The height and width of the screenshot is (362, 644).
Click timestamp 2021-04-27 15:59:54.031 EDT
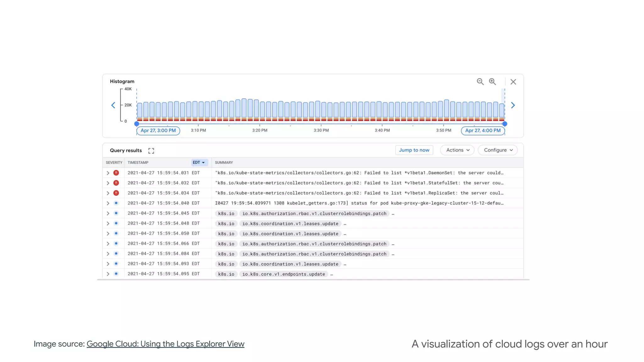(x=164, y=173)
